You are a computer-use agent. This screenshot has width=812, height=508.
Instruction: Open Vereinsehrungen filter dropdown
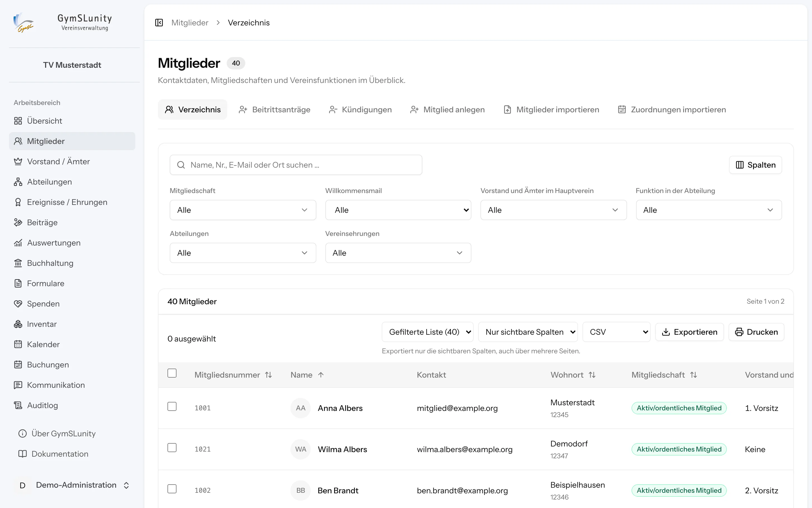(x=398, y=253)
